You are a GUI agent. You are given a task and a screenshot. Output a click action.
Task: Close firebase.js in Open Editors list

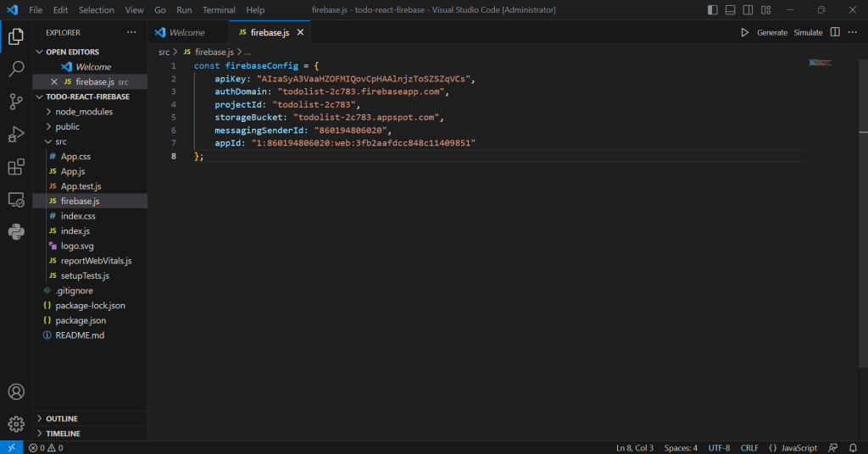coord(53,82)
